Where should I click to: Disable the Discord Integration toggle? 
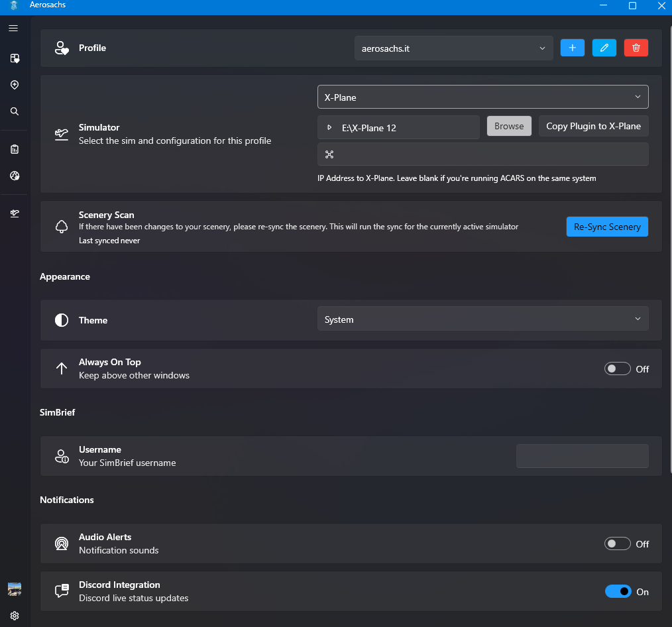[618, 592]
